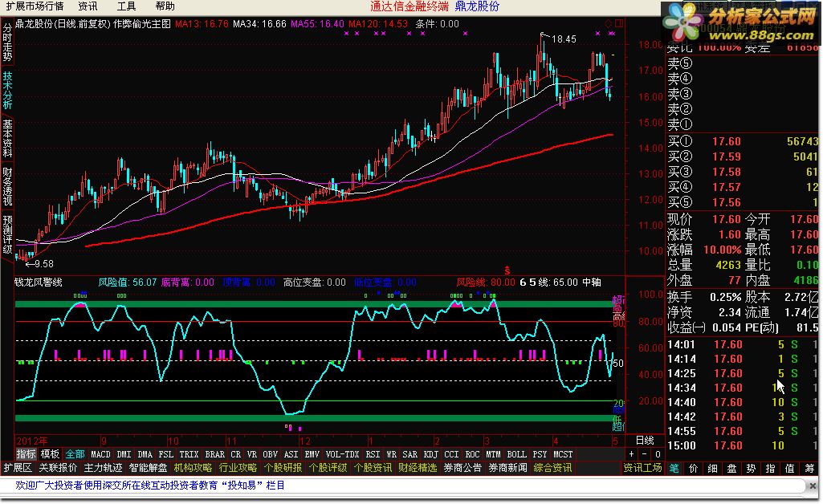Switch to the 技术分析 side tab
This screenshot has height=504, width=823.
pyautogui.click(x=7, y=90)
